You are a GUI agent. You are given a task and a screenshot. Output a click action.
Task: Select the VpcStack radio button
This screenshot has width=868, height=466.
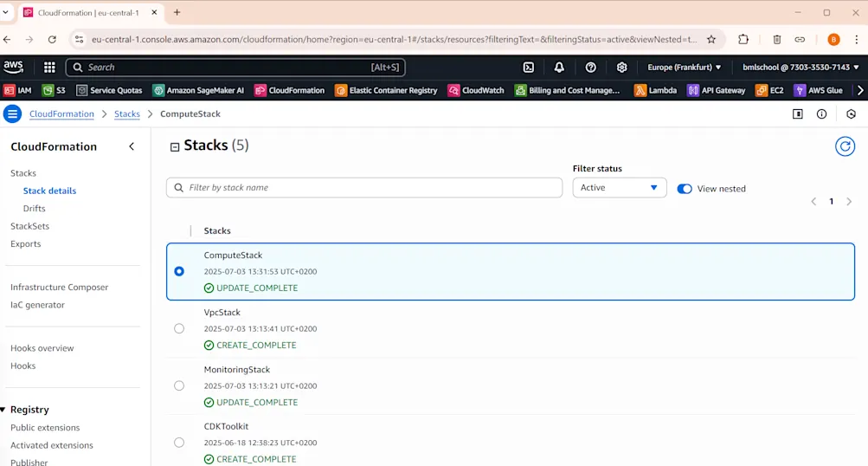[179, 328]
